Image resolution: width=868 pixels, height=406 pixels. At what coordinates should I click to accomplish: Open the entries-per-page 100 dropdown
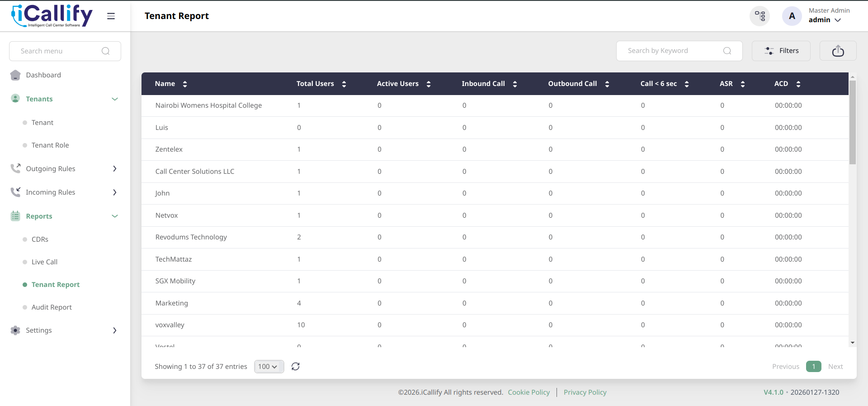point(269,367)
